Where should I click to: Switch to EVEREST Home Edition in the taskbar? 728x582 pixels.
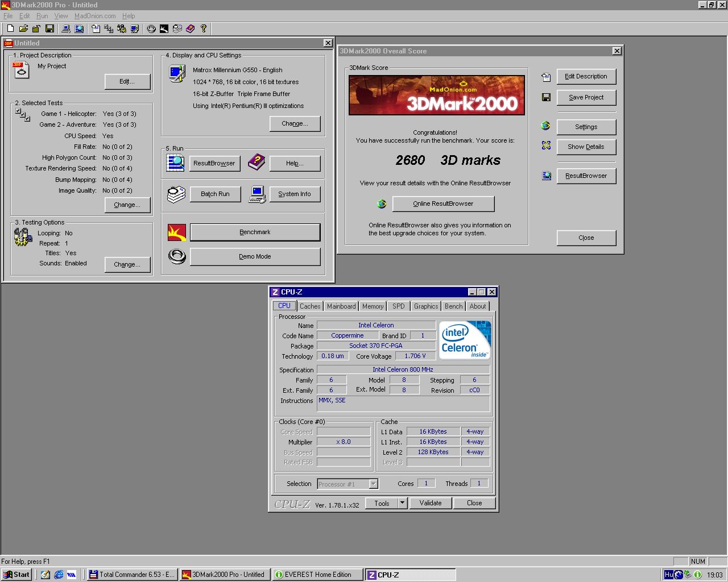click(x=317, y=575)
